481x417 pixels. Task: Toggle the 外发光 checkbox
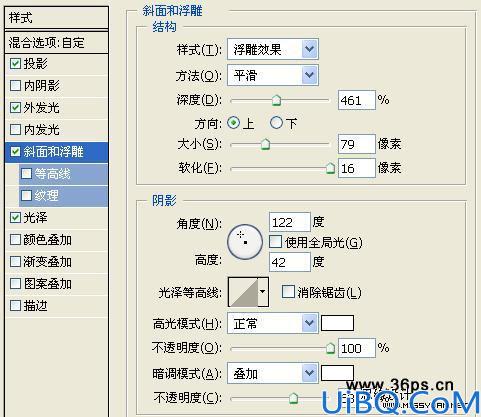point(15,108)
